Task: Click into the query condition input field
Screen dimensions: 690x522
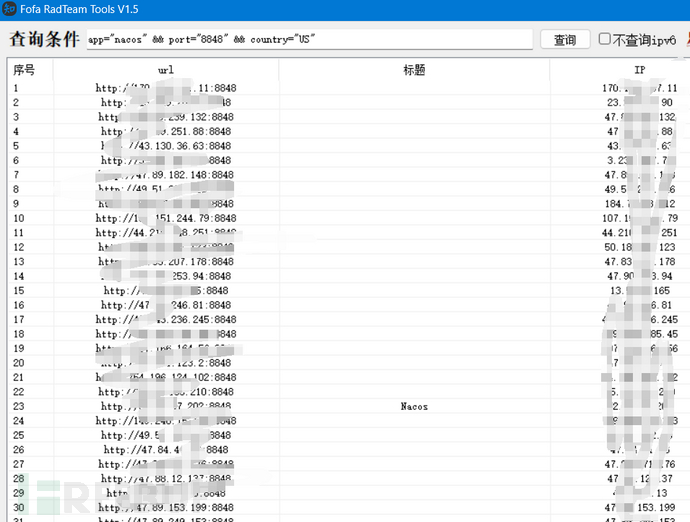Action: (309, 40)
